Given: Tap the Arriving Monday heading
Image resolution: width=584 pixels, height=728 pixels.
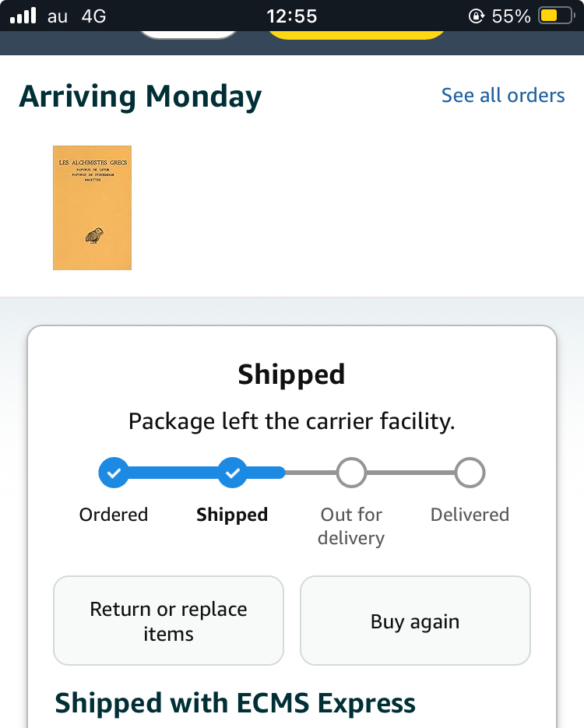Looking at the screenshot, I should [x=140, y=97].
